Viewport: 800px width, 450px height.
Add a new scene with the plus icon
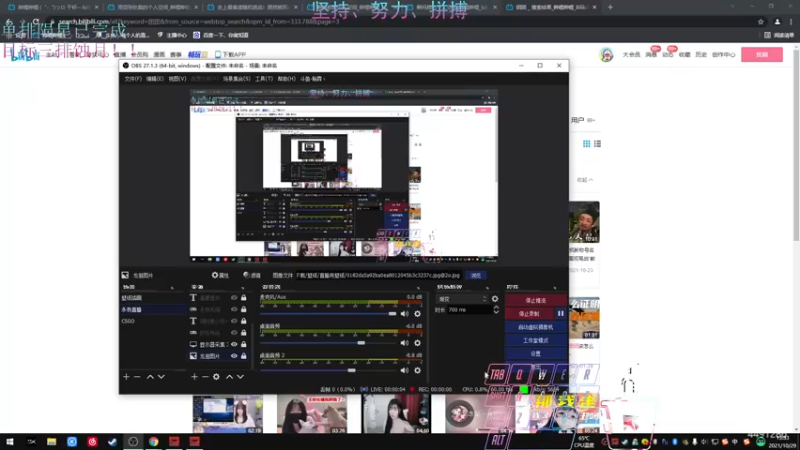[126, 377]
